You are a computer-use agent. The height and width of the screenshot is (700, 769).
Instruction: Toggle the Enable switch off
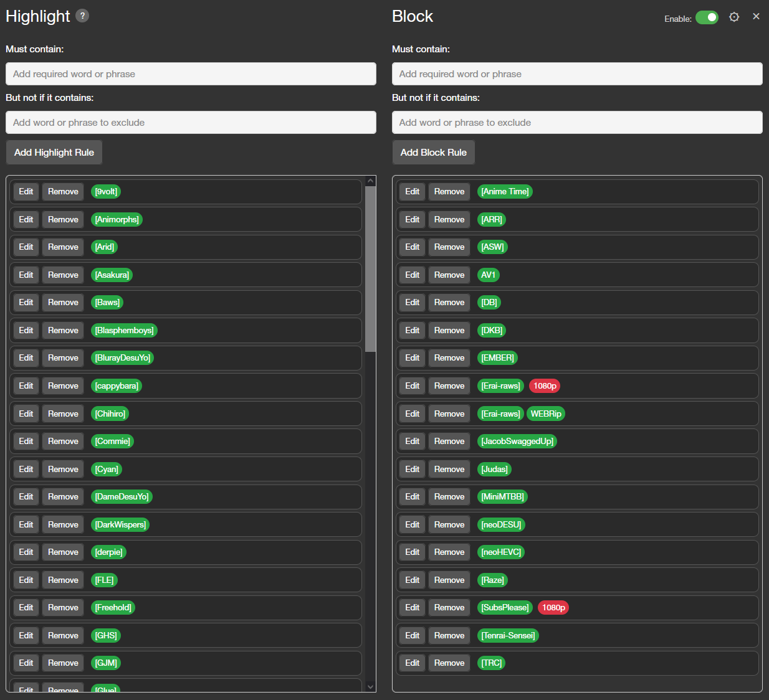point(707,17)
